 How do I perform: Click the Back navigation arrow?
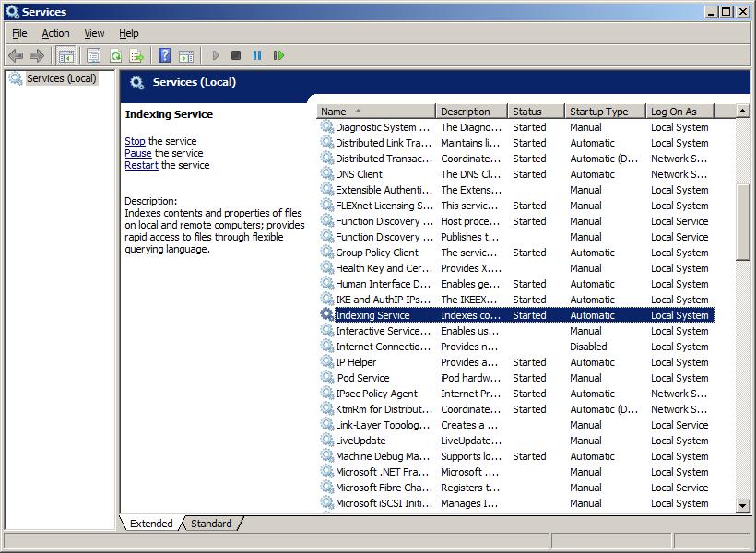tap(16, 55)
